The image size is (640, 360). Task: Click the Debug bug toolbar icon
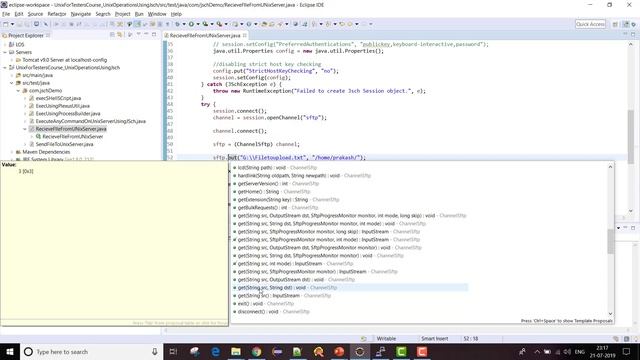click(177, 24)
